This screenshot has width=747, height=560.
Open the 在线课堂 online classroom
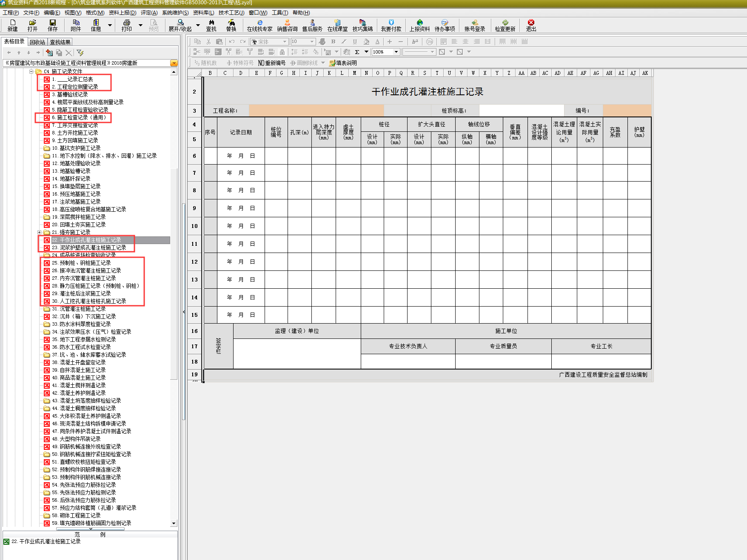pyautogui.click(x=337, y=25)
